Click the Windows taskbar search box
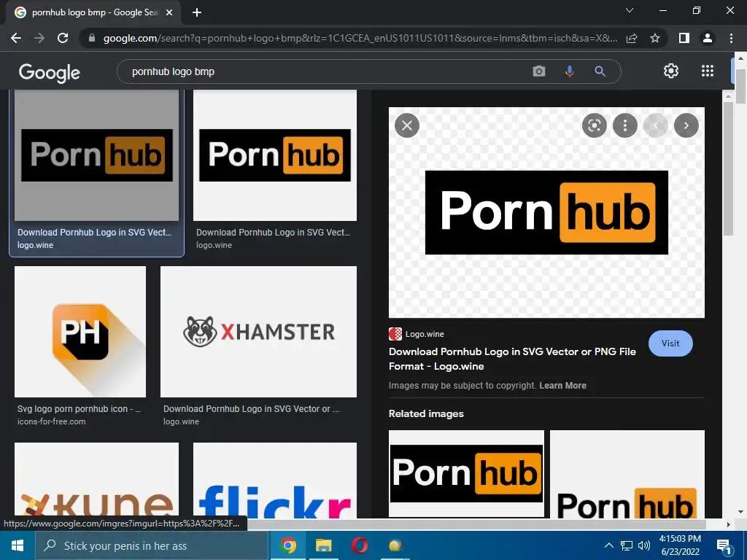The image size is (747, 560). click(152, 545)
